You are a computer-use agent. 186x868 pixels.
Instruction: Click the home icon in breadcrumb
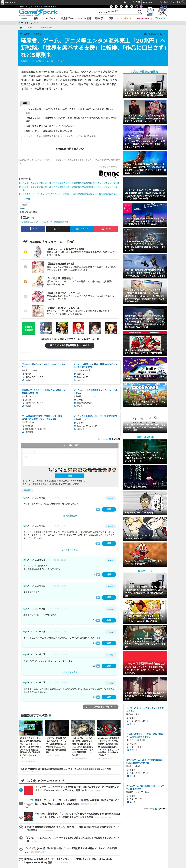[x=21, y=28]
